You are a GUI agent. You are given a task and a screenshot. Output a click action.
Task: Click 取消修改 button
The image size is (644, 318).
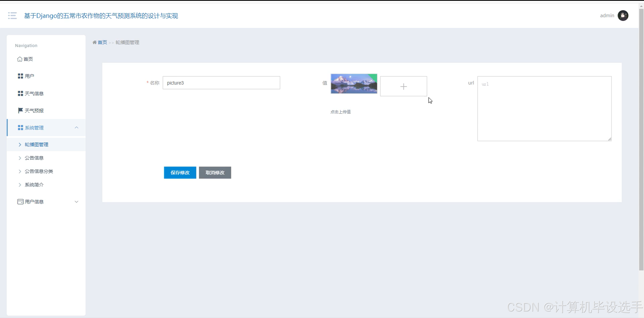tap(215, 173)
